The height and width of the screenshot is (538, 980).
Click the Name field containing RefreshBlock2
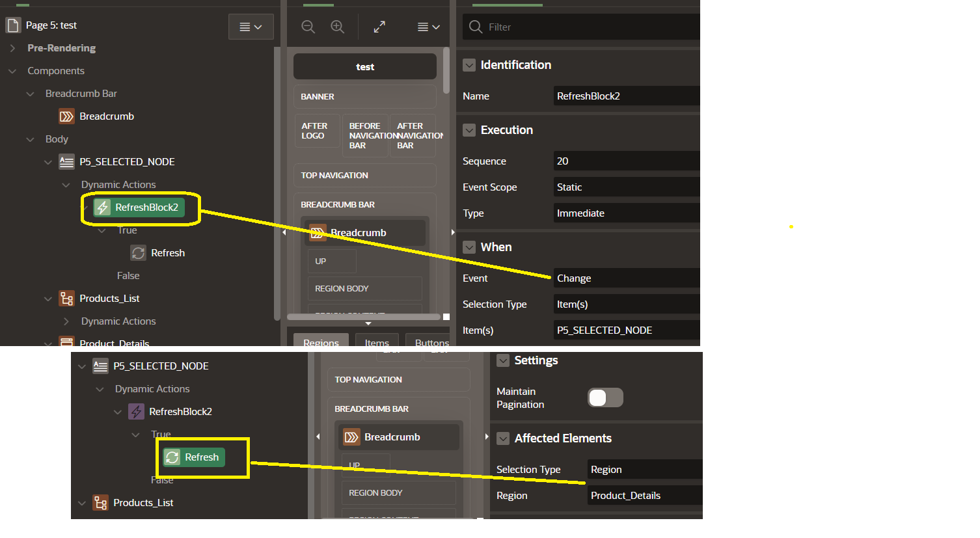click(x=626, y=96)
